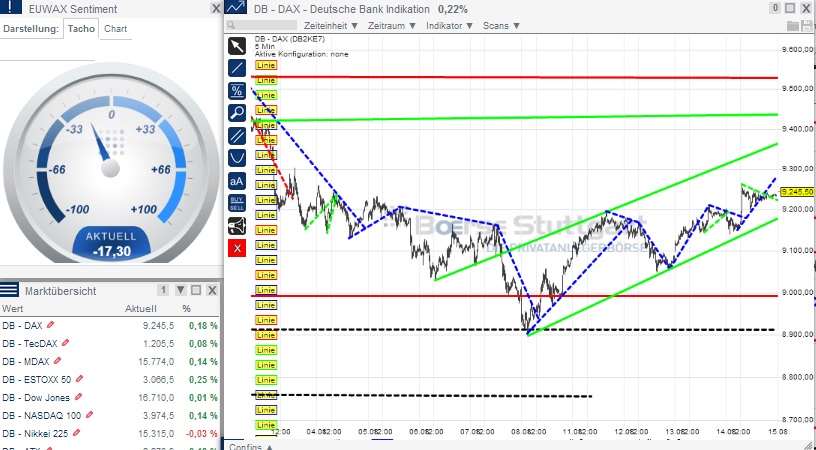Open the Zeitraum dropdown

coord(392,25)
